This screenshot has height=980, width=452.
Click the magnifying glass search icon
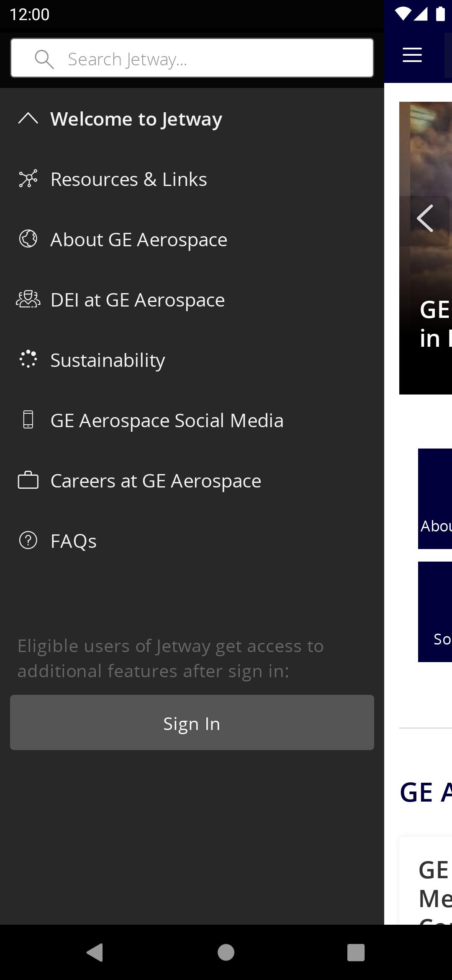44,59
